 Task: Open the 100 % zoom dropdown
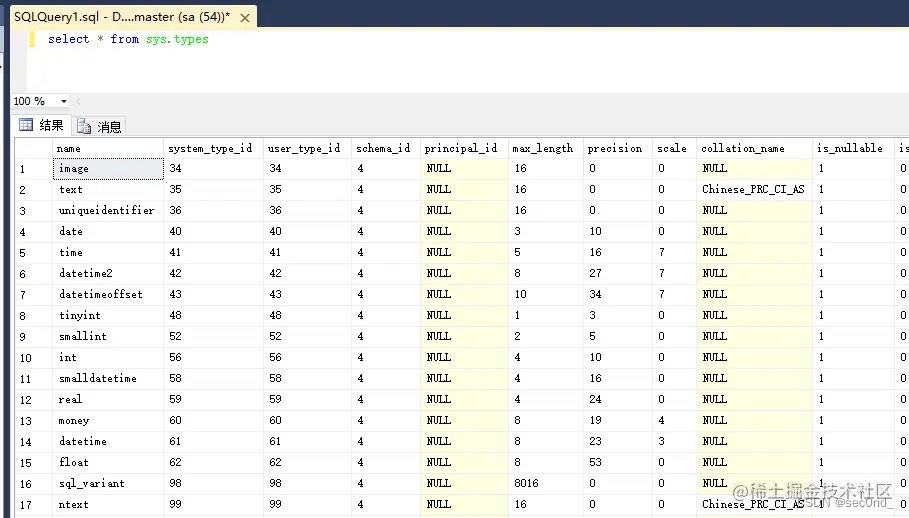click(63, 101)
